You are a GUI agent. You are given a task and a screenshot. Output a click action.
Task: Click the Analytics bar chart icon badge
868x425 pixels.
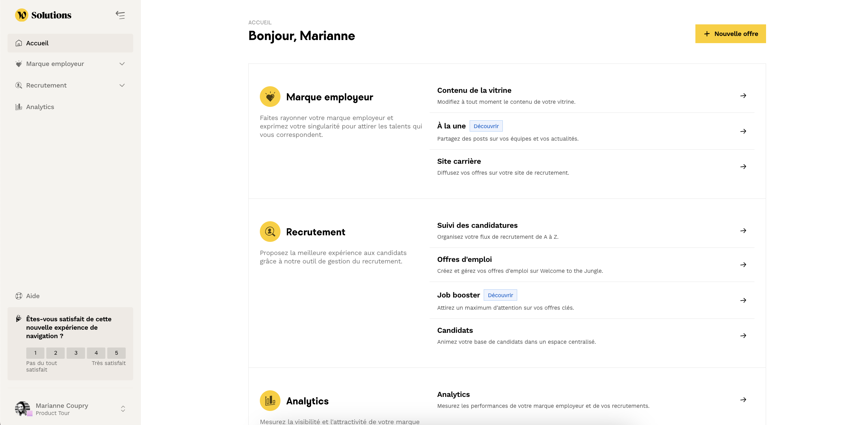coord(270,400)
